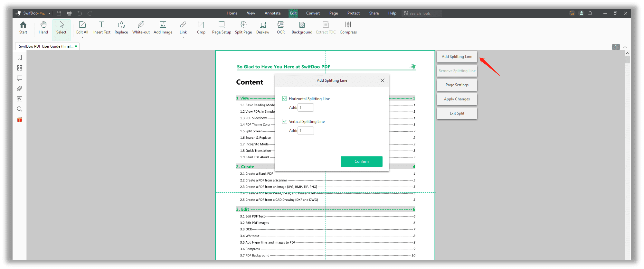Viewport: 644px width, 269px height.
Task: Click the Split Page tool
Action: click(243, 28)
